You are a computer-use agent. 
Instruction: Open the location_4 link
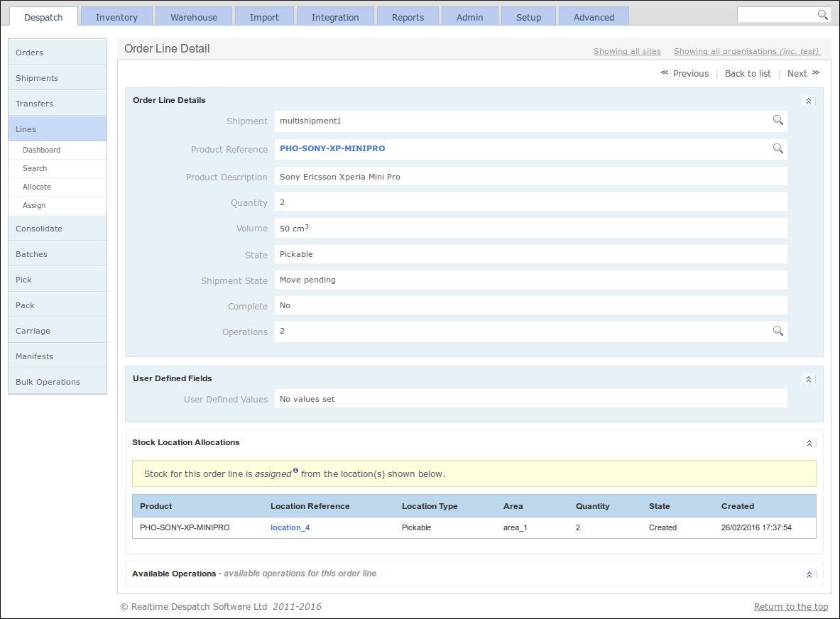coord(290,527)
